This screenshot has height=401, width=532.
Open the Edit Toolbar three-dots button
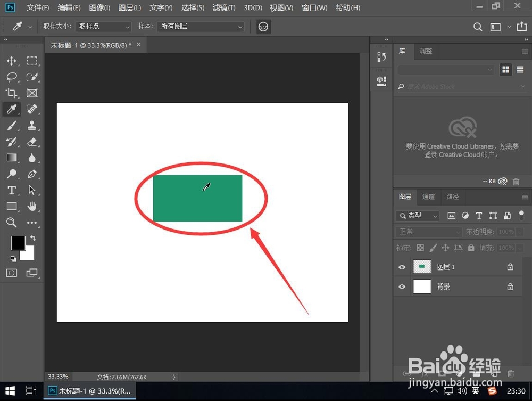[32, 223]
